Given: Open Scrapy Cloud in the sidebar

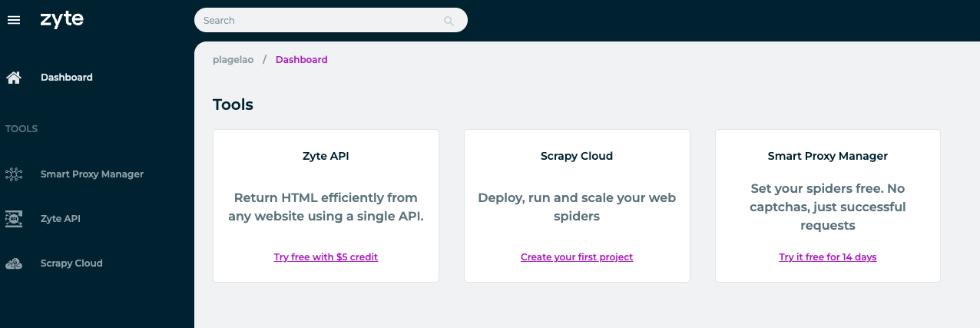Looking at the screenshot, I should coord(71,263).
